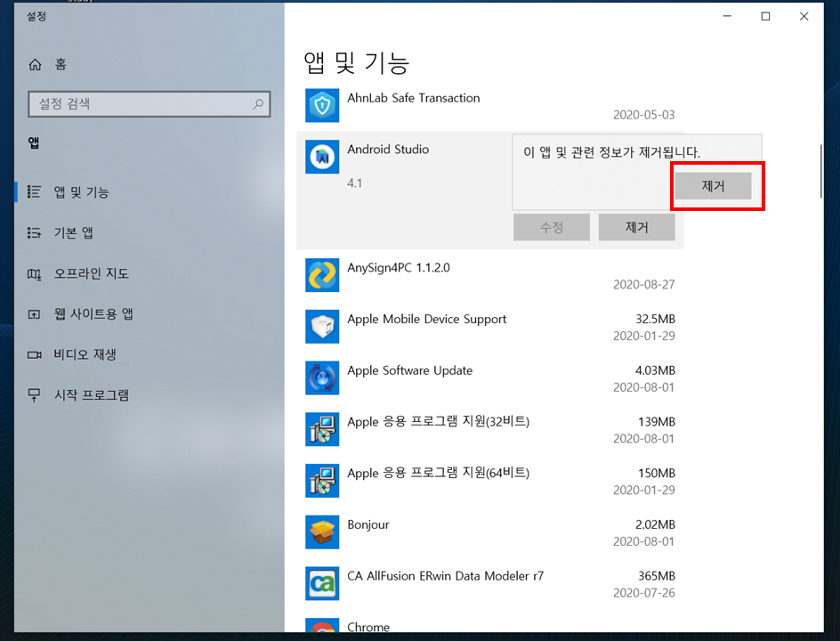Click the 앱 및 기능 page heading
840x641 pixels.
(x=356, y=63)
